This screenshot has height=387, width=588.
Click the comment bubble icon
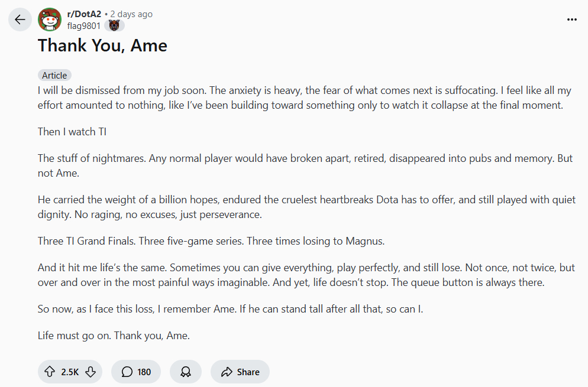click(x=127, y=372)
